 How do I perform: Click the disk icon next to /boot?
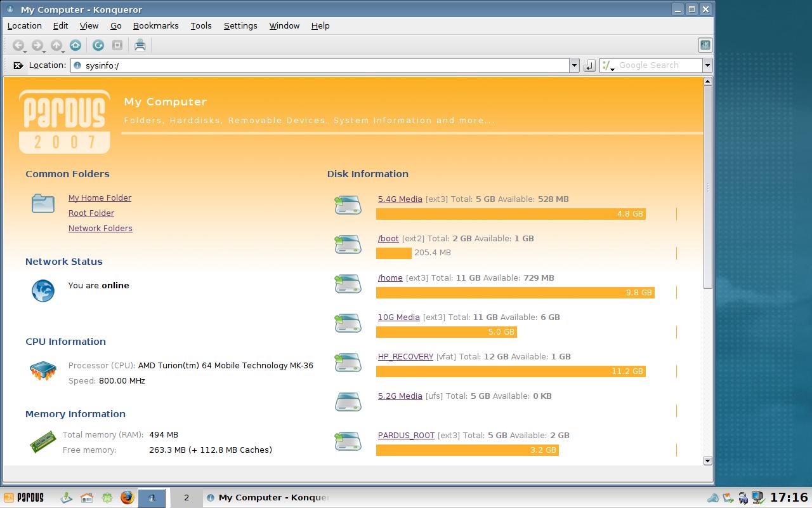click(348, 244)
